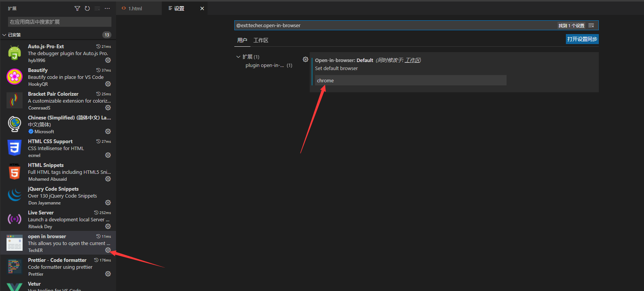Click the Chinese language pack globe icon
644x291 pixels.
(15, 124)
